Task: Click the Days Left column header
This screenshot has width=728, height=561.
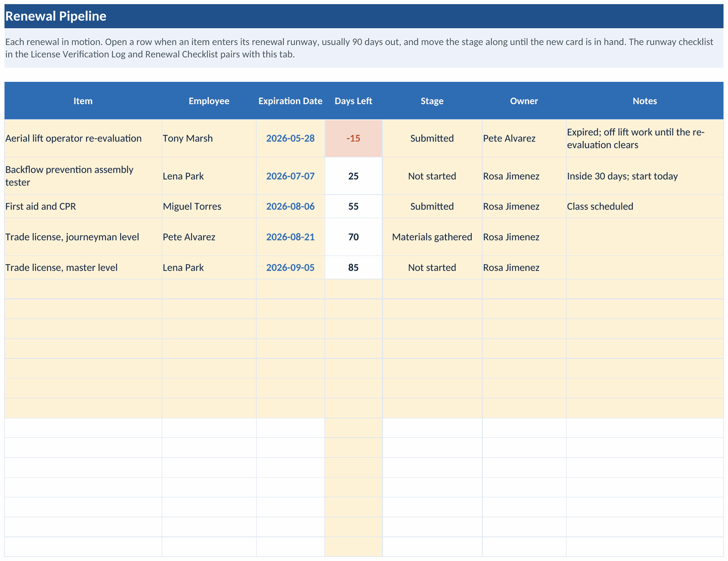Action: click(x=354, y=101)
